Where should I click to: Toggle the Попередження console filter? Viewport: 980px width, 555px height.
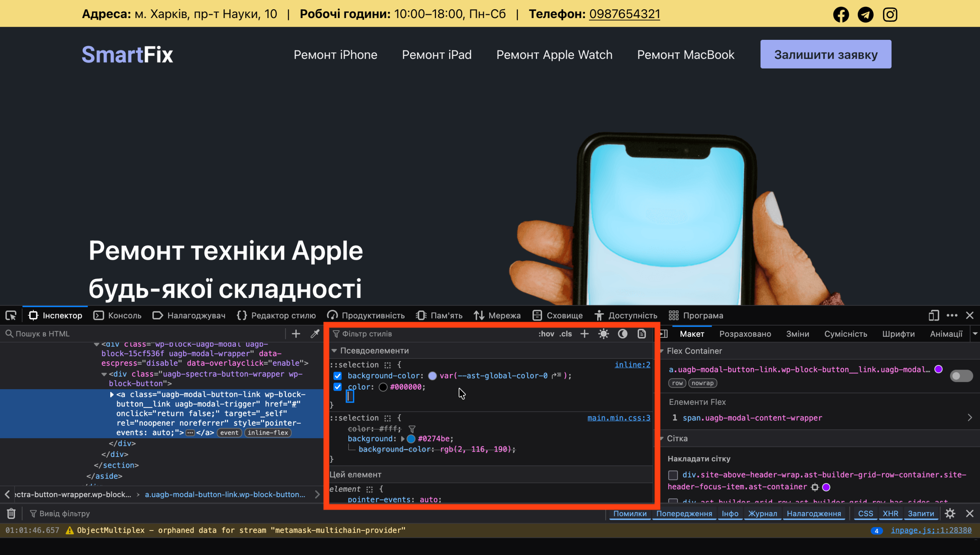click(x=684, y=514)
